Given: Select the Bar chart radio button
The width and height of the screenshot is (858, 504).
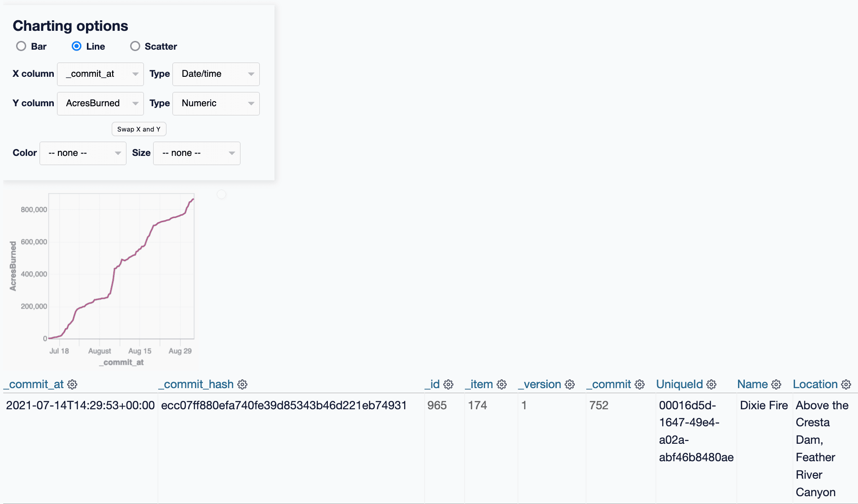Looking at the screenshot, I should (x=21, y=46).
